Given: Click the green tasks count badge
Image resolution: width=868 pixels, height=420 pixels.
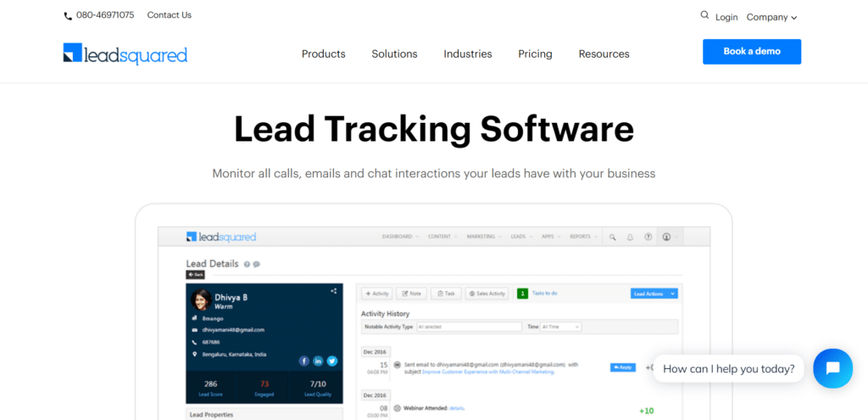Looking at the screenshot, I should [522, 294].
